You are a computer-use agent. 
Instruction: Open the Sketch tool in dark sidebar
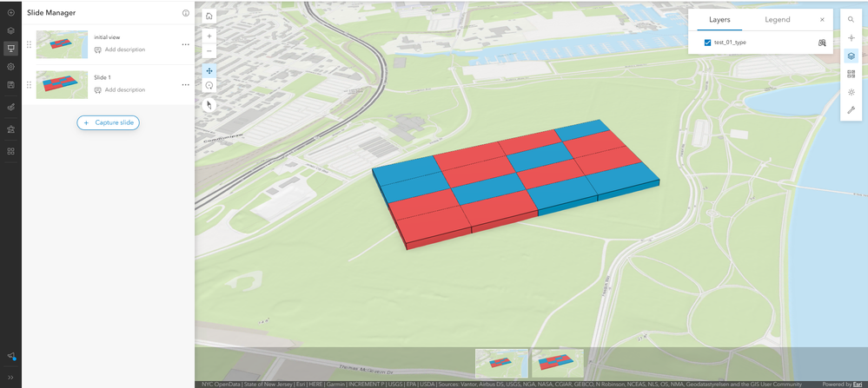click(x=10, y=108)
